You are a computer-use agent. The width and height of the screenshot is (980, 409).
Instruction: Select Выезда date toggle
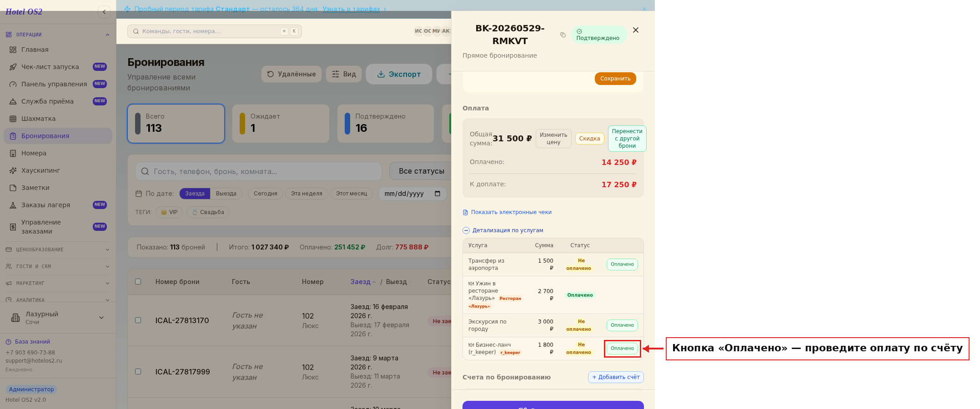(x=226, y=194)
